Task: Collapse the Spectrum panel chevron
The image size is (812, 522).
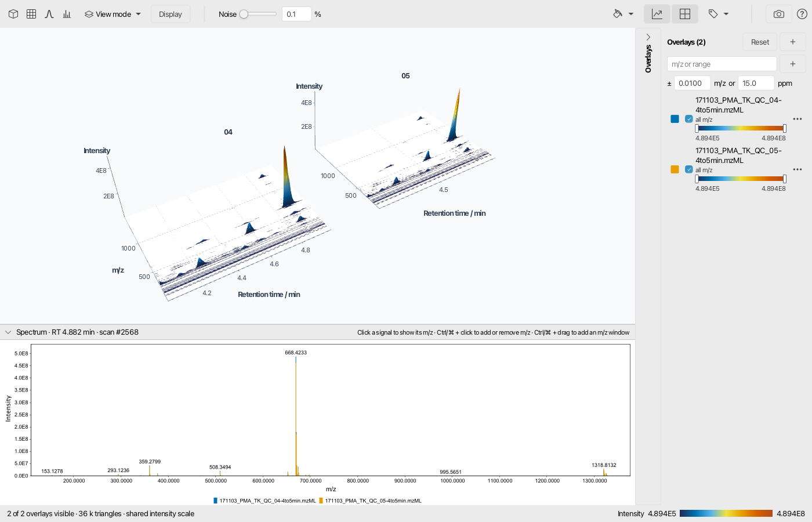Action: pyautogui.click(x=8, y=332)
